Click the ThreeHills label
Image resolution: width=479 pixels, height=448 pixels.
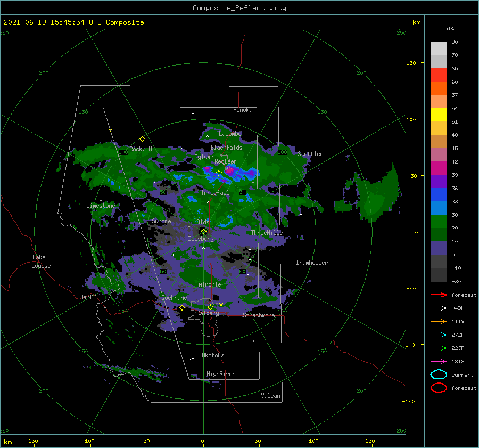pyautogui.click(x=267, y=233)
